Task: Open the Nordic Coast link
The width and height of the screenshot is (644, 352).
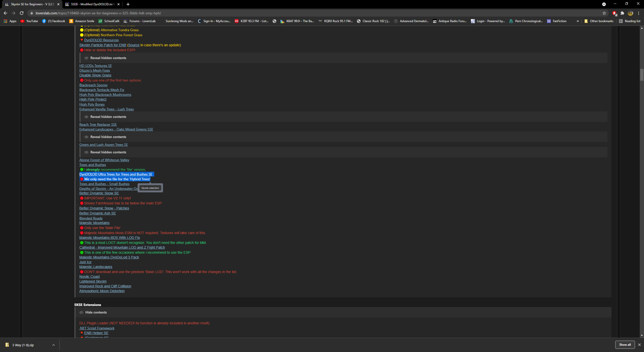Action: [x=89, y=277]
